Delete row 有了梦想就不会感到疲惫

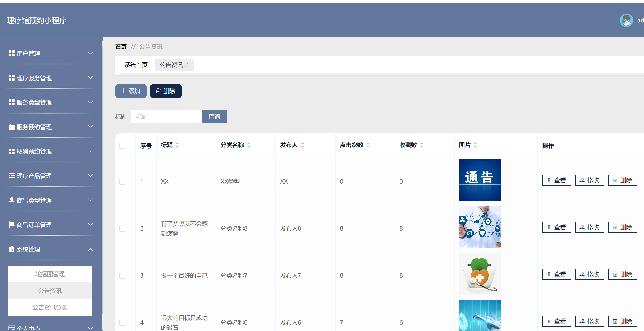[622, 227]
